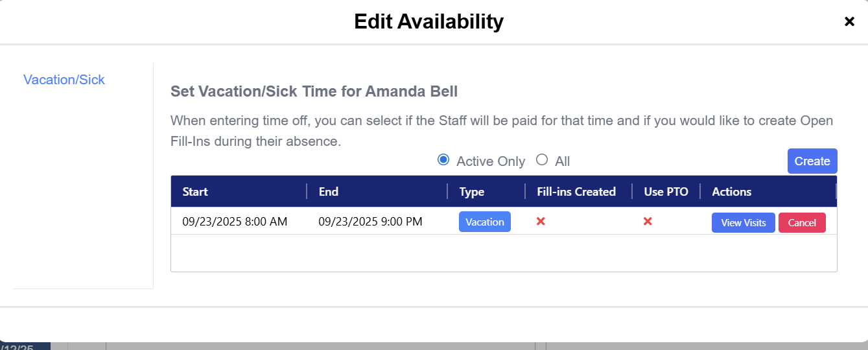Viewport: 868px width, 350px height.
Task: Click the red X under Fill-ins Created
Action: pyautogui.click(x=541, y=222)
